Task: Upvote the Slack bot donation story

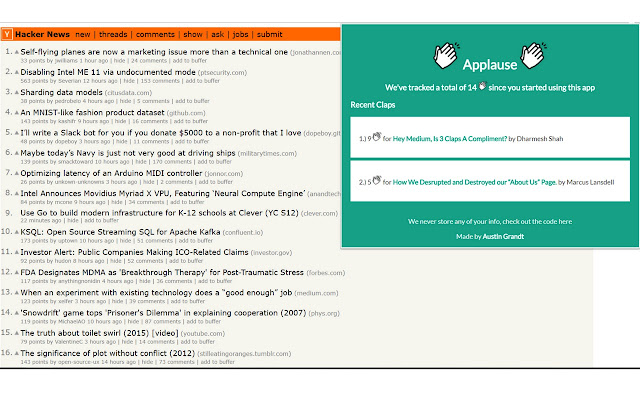Action: click(x=17, y=133)
